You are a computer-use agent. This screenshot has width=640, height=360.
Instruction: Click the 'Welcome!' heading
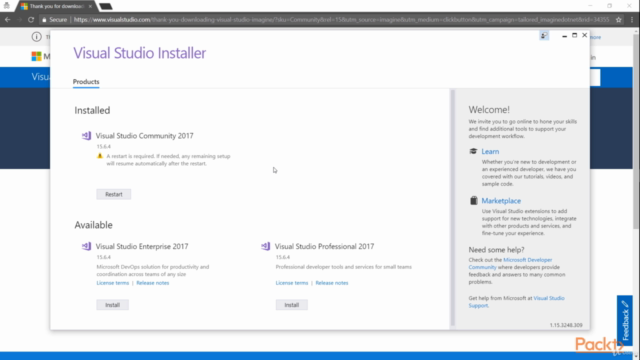click(x=489, y=110)
